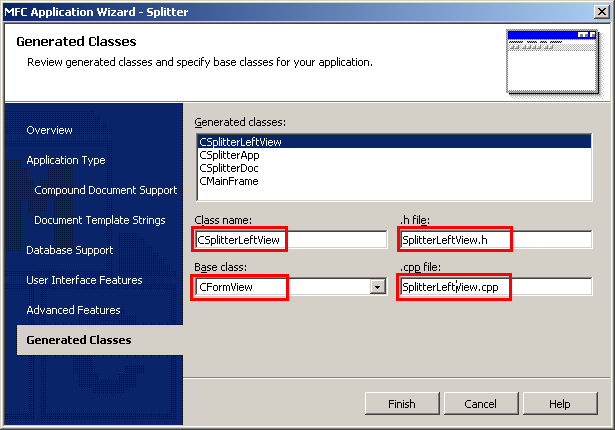Open the Overview wizard page
Image resolution: width=615 pixels, height=430 pixels.
(49, 130)
